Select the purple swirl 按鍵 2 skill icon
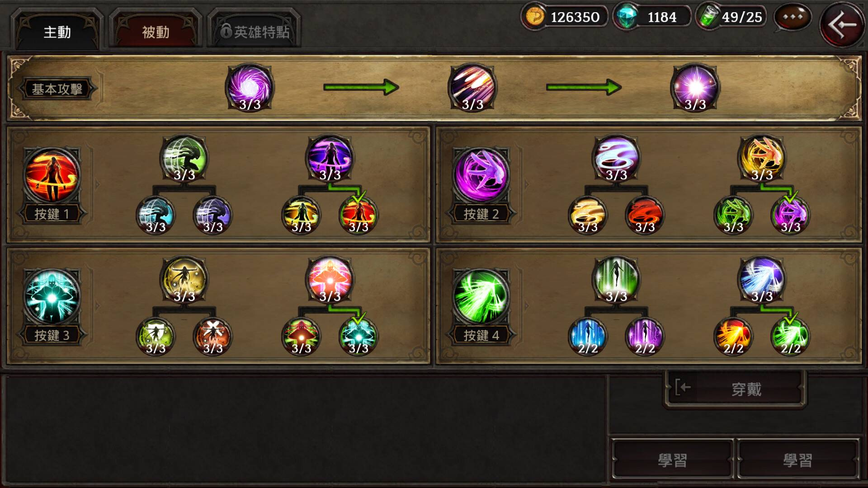868x488 pixels. 481,175
